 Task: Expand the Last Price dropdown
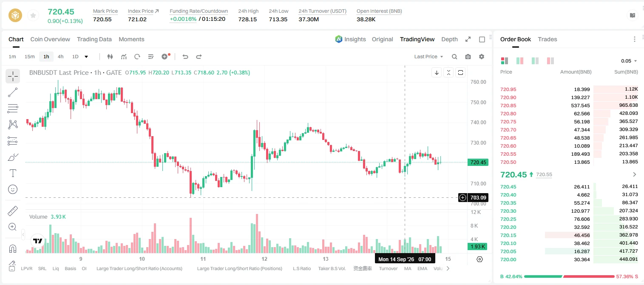coord(428,57)
